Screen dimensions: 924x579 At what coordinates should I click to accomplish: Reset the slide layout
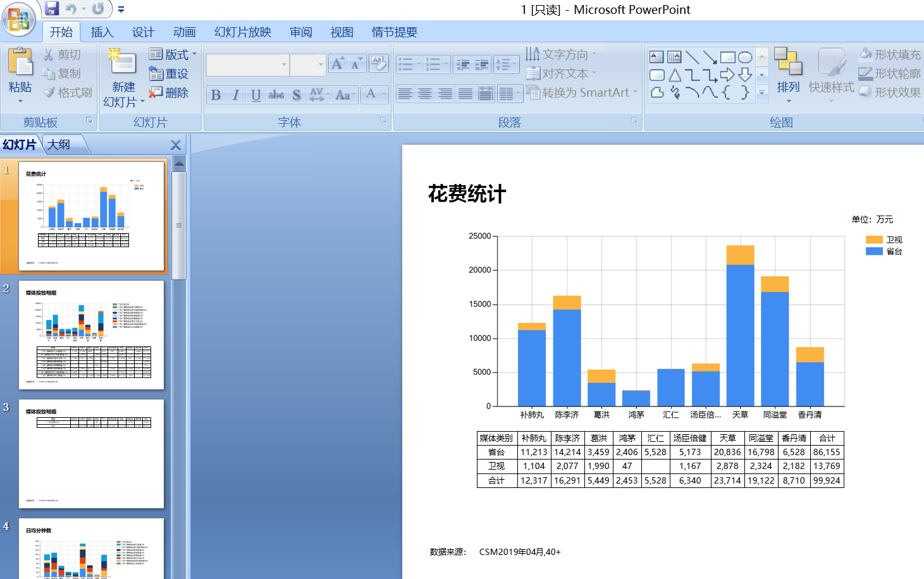(x=169, y=74)
